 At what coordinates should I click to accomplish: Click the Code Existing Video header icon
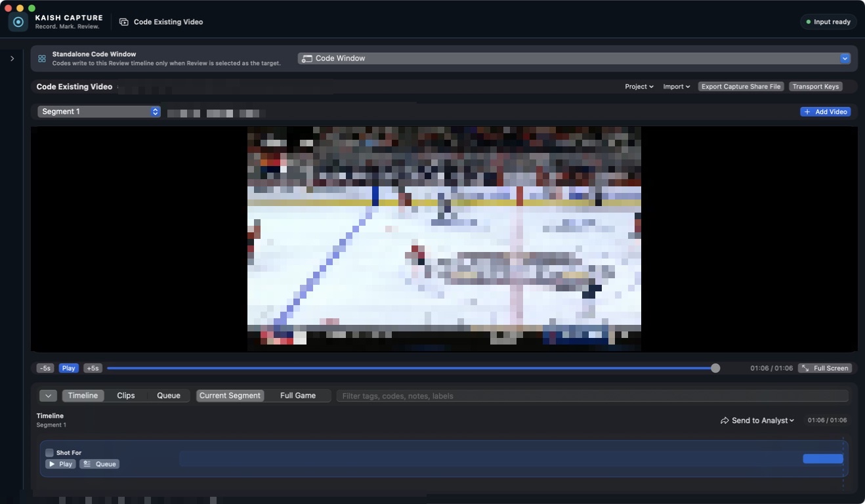point(123,22)
